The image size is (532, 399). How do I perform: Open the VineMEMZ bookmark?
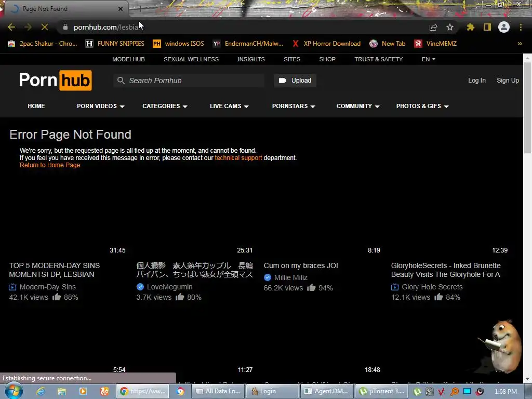click(435, 44)
